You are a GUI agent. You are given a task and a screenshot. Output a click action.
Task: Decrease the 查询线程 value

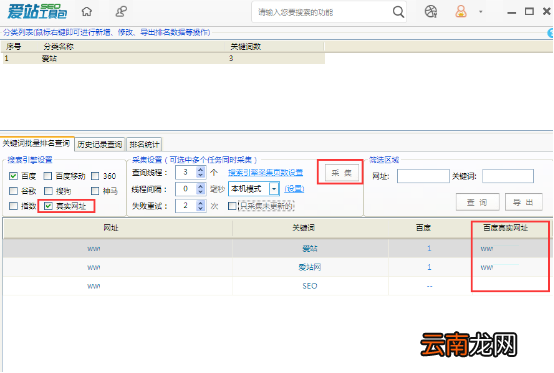tap(201, 175)
